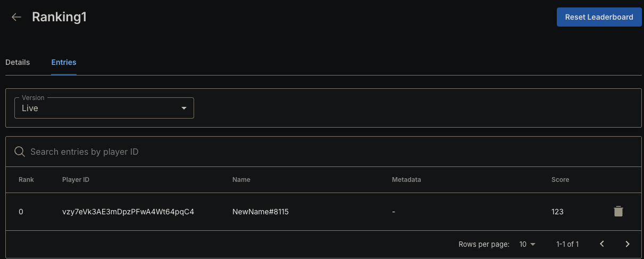Click the name NewName#8115
Image resolution: width=644 pixels, height=259 pixels.
(x=261, y=212)
